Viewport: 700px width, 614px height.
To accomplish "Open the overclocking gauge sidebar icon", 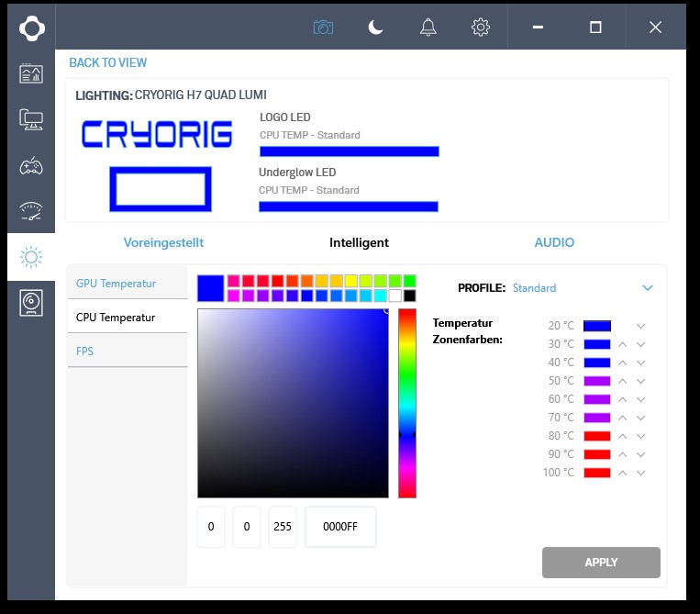I will tap(31, 211).
